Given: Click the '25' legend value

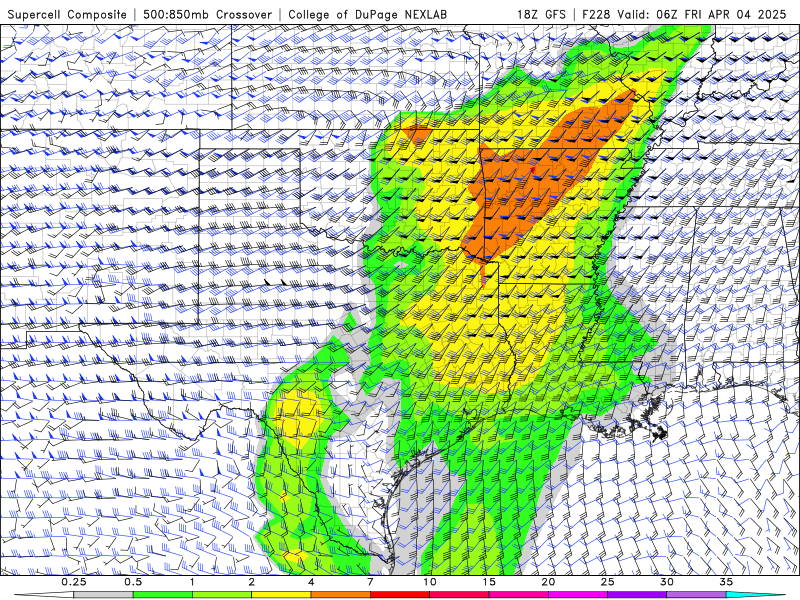Looking at the screenshot, I should 608,582.
